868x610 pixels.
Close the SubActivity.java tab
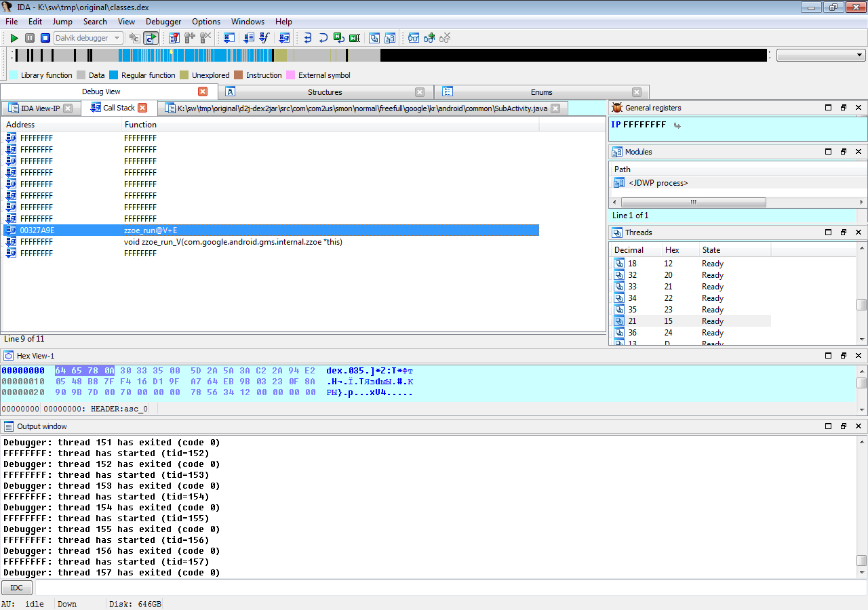[555, 108]
